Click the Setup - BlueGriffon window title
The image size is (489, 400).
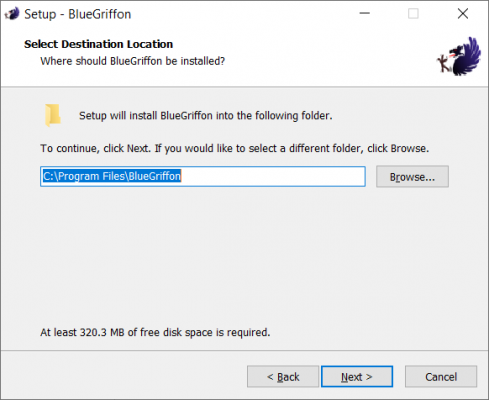[78, 14]
